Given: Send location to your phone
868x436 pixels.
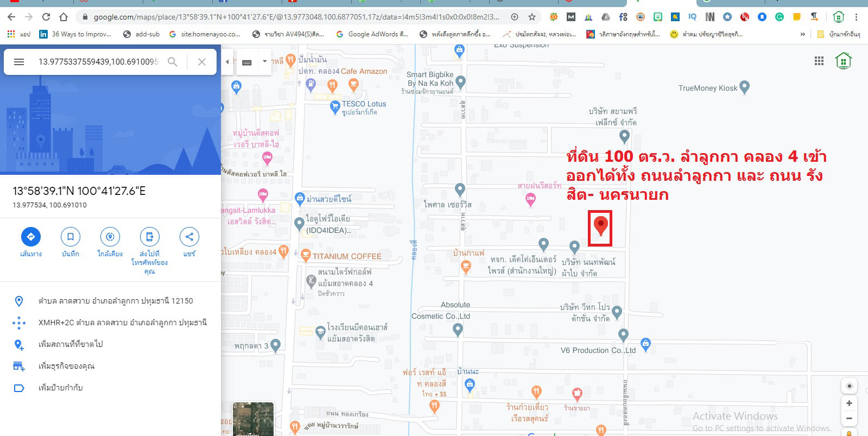Looking at the screenshot, I should point(150,237).
